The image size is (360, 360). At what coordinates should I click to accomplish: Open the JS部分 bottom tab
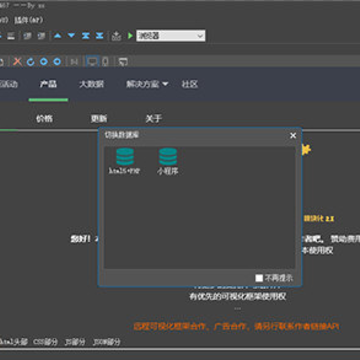(75, 342)
